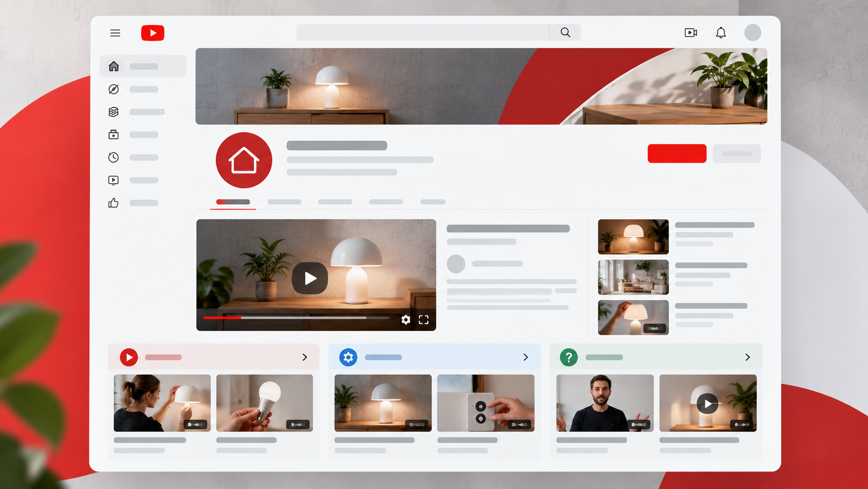Screen dimensions: 868x489
Task: Click the blue gear playlist icon
Action: pyautogui.click(x=348, y=357)
